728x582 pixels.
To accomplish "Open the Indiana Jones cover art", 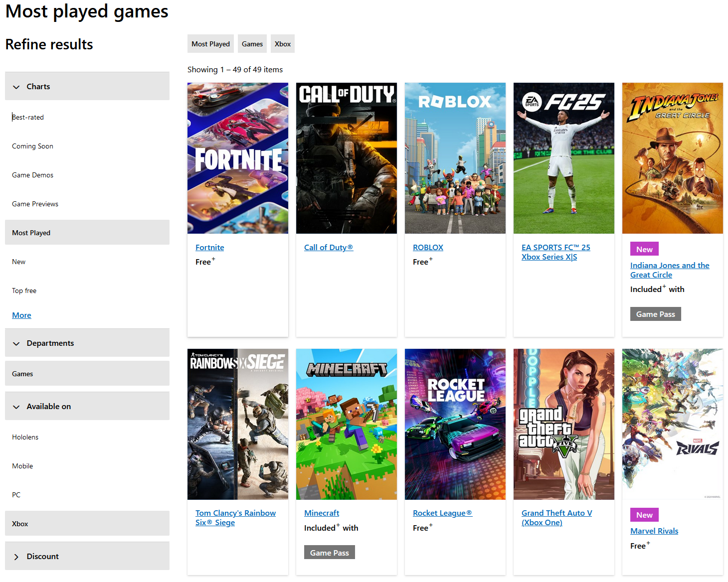I will click(673, 158).
